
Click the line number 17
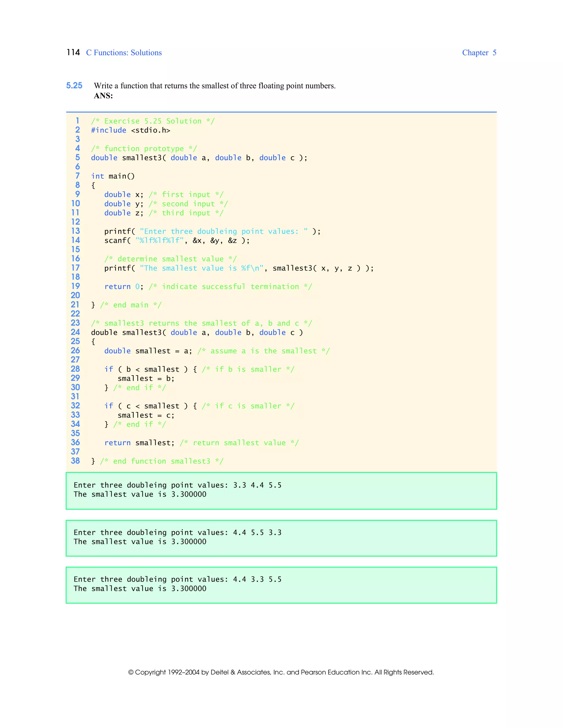click(x=75, y=268)
